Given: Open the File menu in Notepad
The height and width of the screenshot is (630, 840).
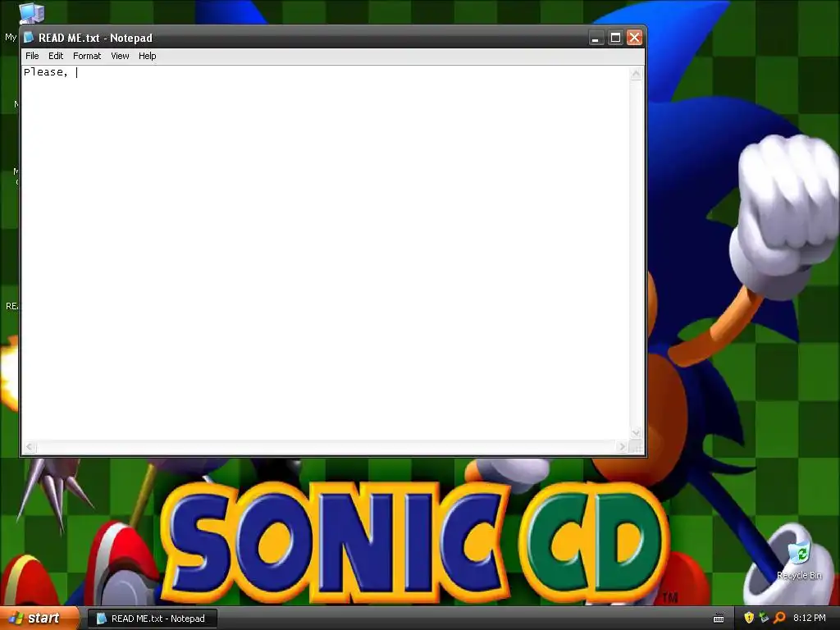Looking at the screenshot, I should tap(32, 56).
